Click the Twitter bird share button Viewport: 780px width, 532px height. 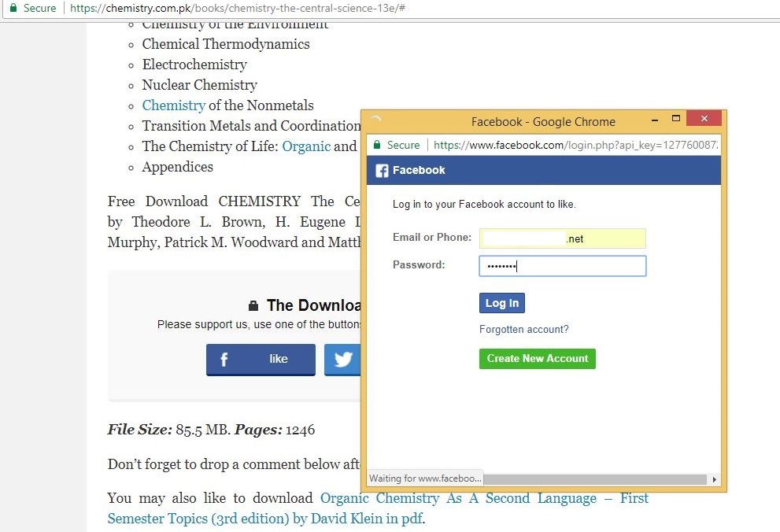tap(343, 360)
